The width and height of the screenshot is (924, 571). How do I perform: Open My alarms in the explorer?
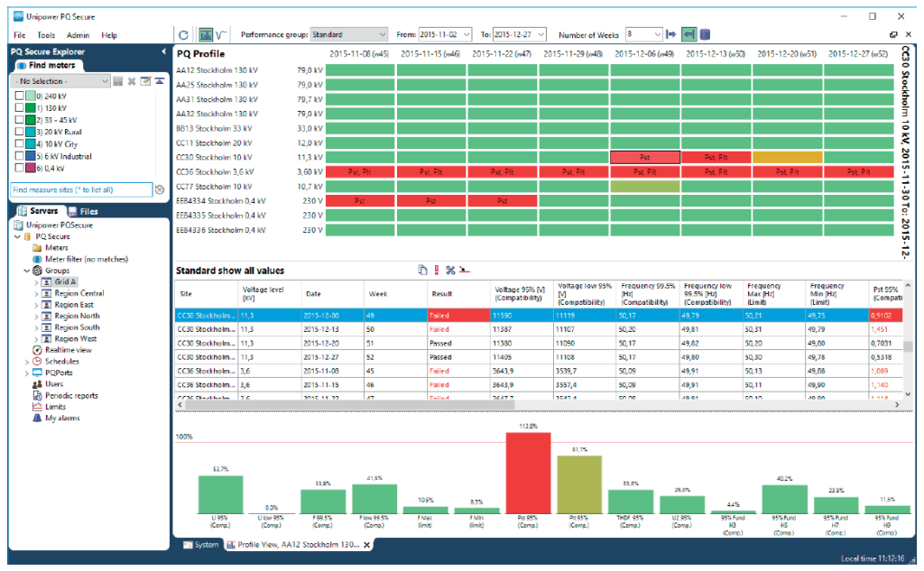click(61, 418)
